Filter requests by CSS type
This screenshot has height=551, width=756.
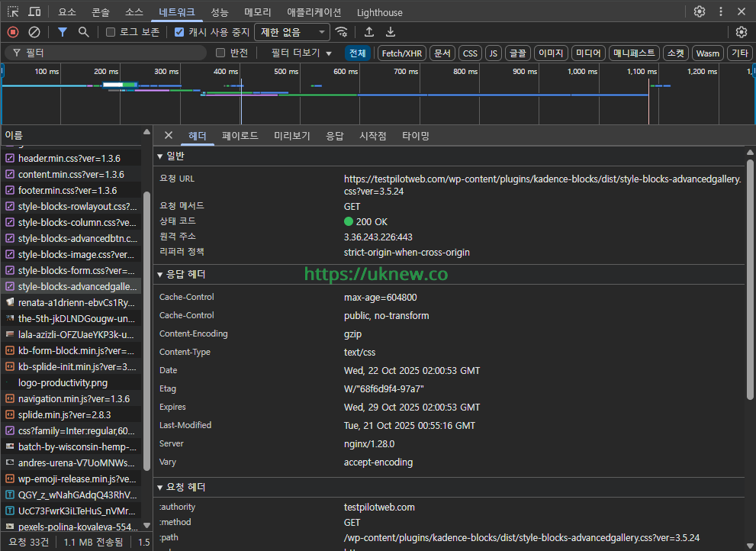click(x=470, y=53)
